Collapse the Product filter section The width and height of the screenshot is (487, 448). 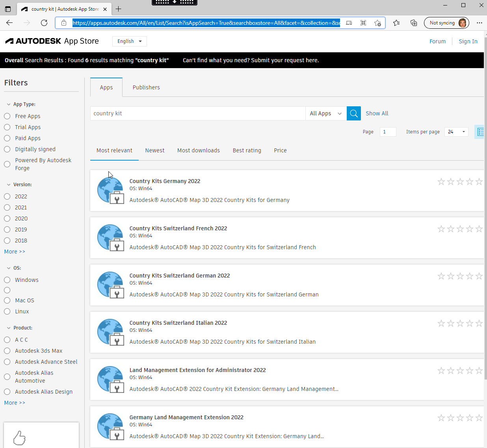click(x=9, y=328)
